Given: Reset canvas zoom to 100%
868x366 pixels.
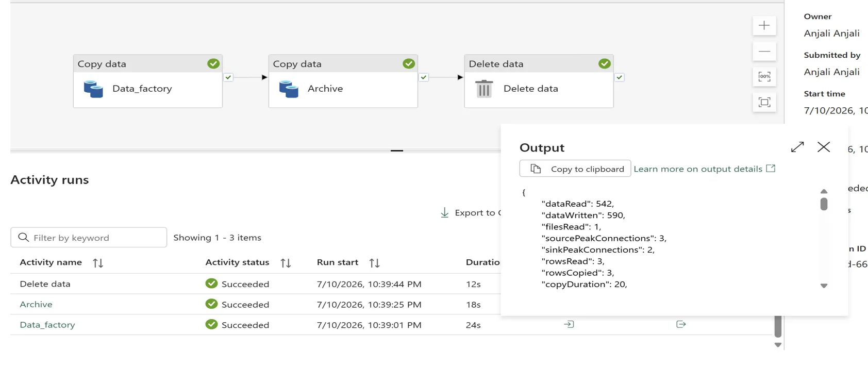Looking at the screenshot, I should pyautogui.click(x=764, y=77).
